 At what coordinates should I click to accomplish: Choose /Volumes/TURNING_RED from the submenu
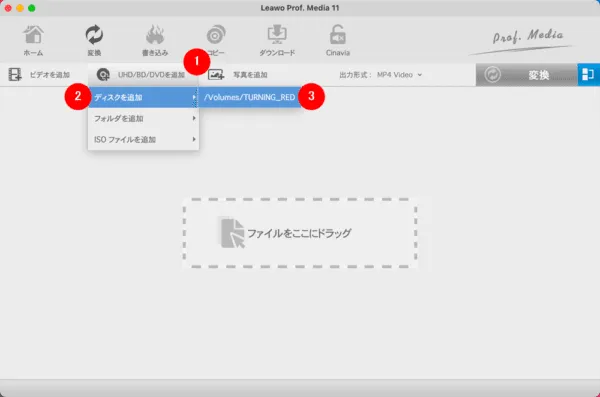click(249, 97)
